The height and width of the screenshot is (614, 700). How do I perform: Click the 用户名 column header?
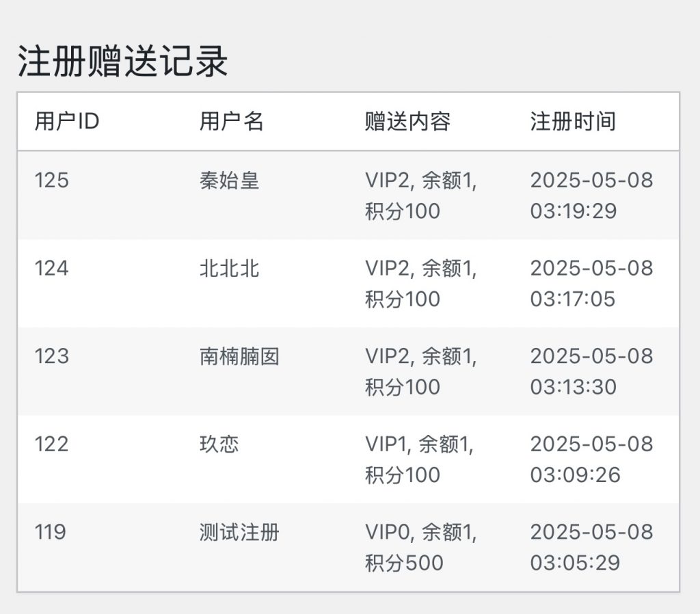point(231,122)
